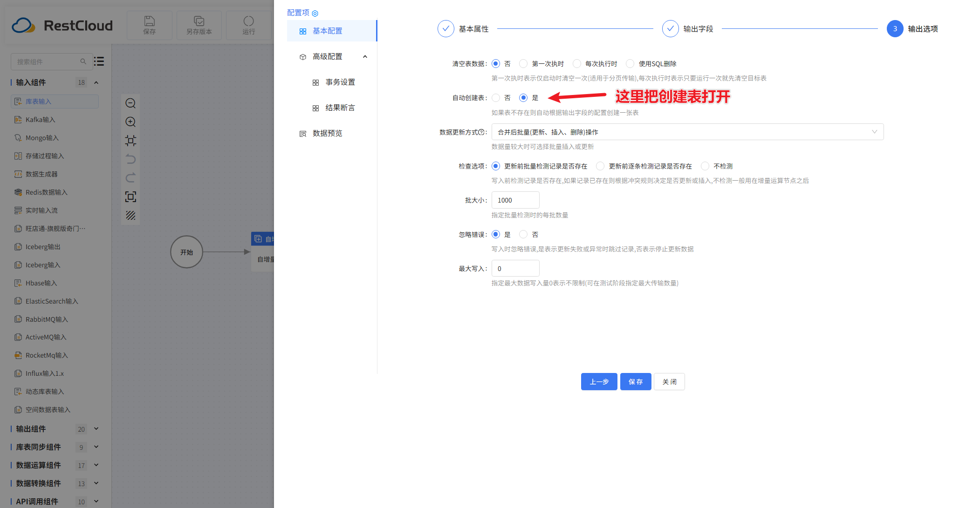
Task: Click the list view icon beside search
Action: coord(99,61)
